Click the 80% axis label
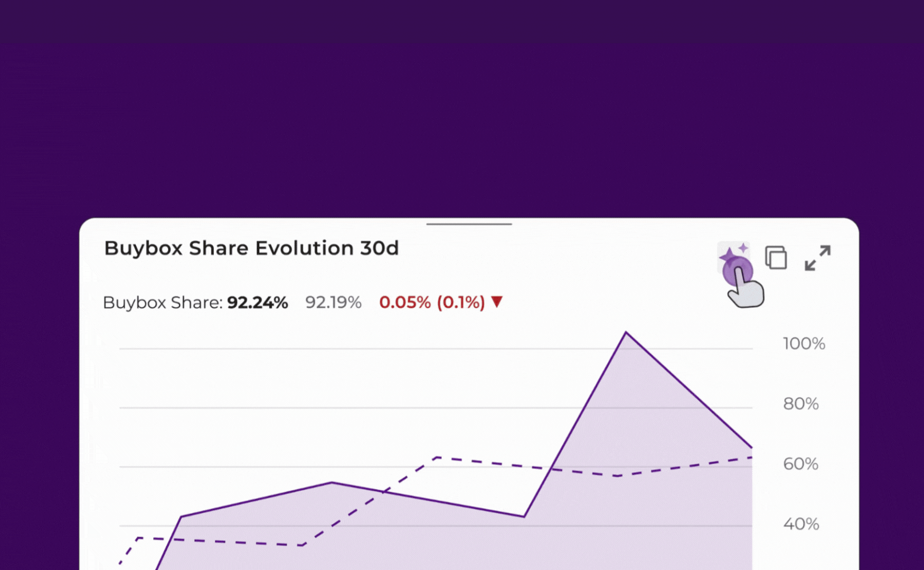The image size is (924, 570). point(800,404)
